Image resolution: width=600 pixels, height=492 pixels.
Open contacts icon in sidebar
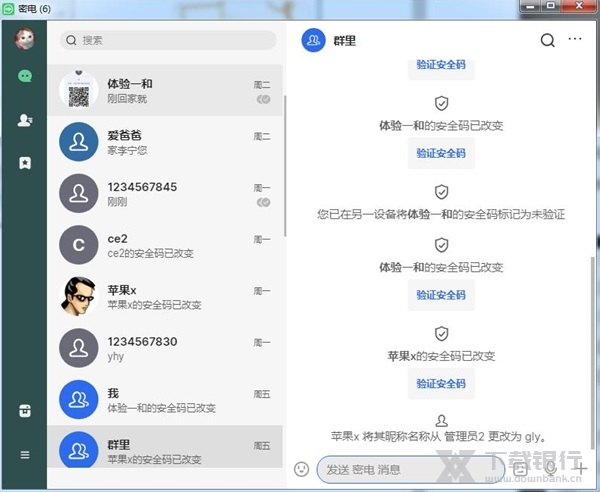point(25,120)
